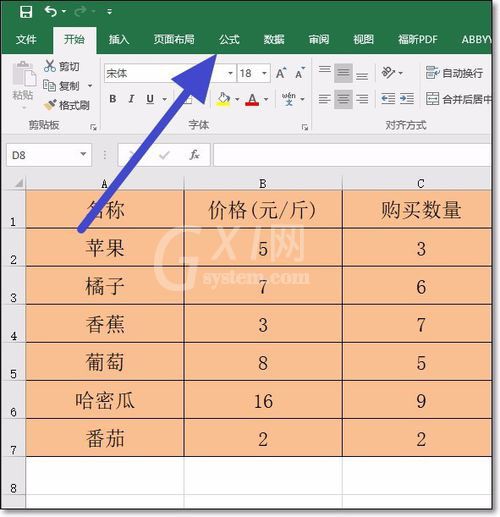
Task: Click cell containing 苹果
Action: pyautogui.click(x=105, y=247)
